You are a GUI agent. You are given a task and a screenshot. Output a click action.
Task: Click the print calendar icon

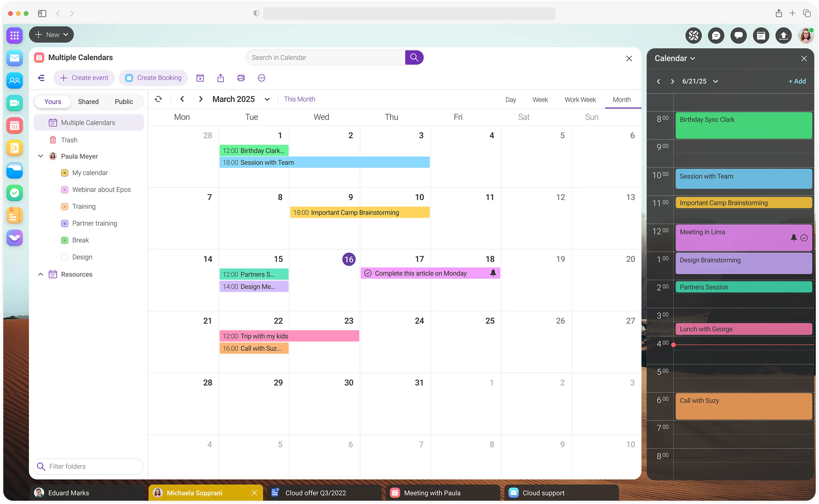point(241,78)
